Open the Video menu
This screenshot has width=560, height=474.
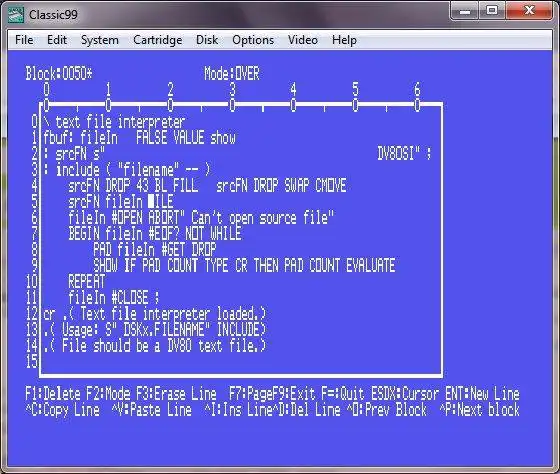302,40
